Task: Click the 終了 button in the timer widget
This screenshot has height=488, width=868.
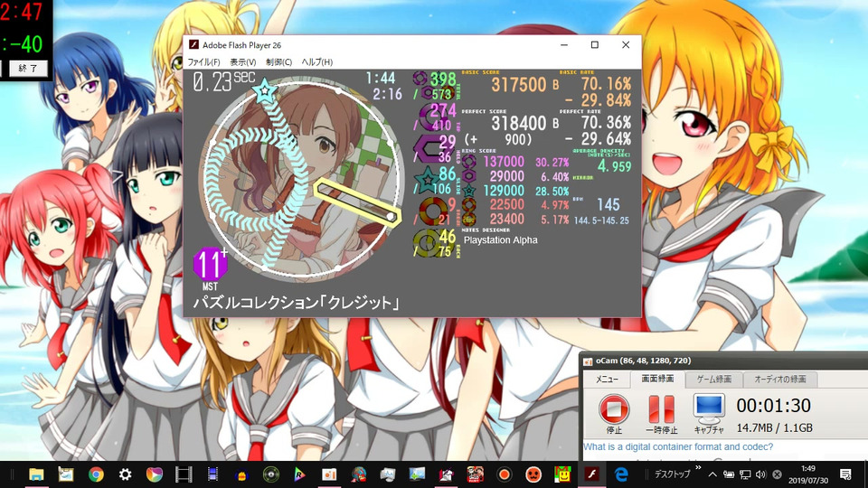Action: tap(27, 69)
